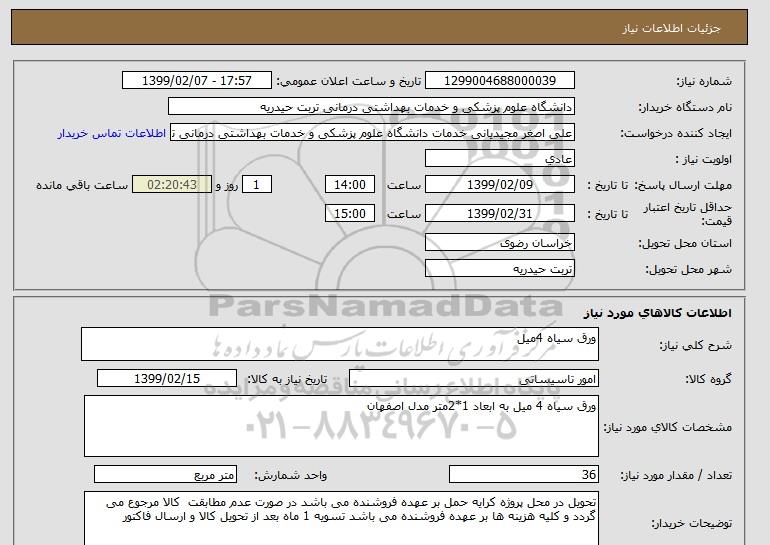Click buyer notes text area تحویل در محل پروژه
This screenshot has width=770, height=545.
click(341, 518)
